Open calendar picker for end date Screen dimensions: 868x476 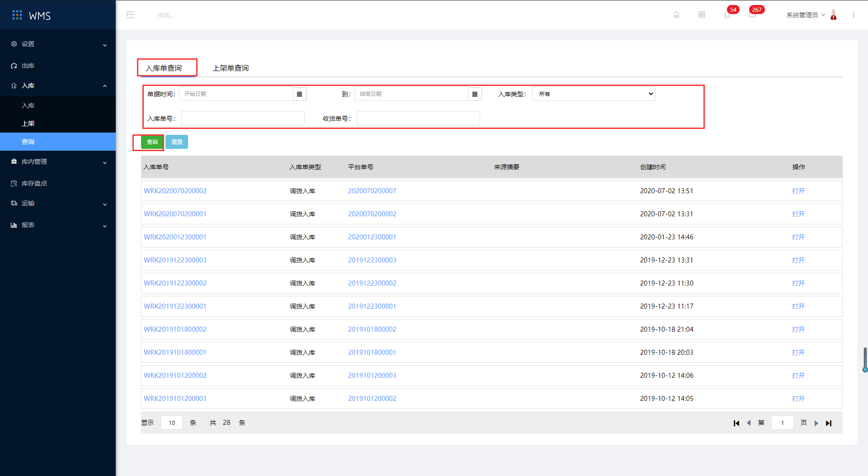click(x=475, y=94)
